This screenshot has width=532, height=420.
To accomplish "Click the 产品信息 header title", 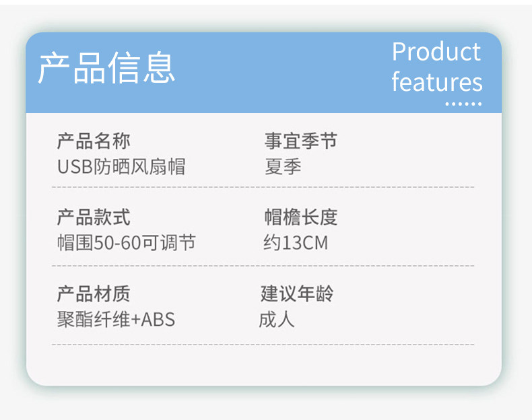I will click(106, 67).
